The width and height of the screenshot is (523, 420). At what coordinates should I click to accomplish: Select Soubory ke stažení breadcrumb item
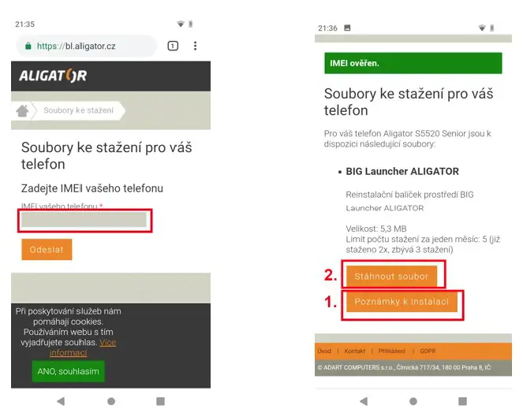(78, 110)
